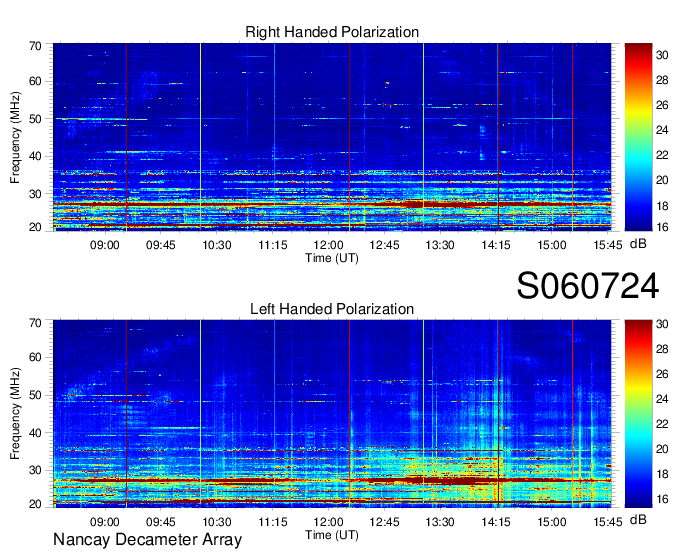Screen dimensions: 680x552
Task: Click 60 MHz tick of Left Handed plot
Action: coord(35,358)
